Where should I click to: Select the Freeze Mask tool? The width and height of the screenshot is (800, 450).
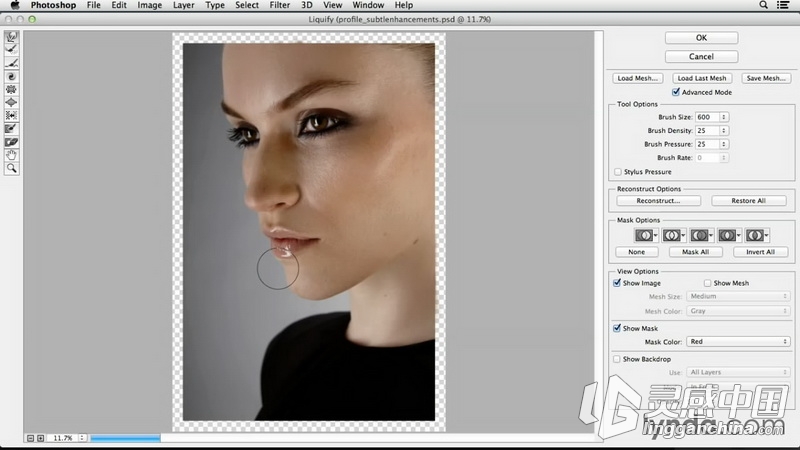tap(11, 129)
